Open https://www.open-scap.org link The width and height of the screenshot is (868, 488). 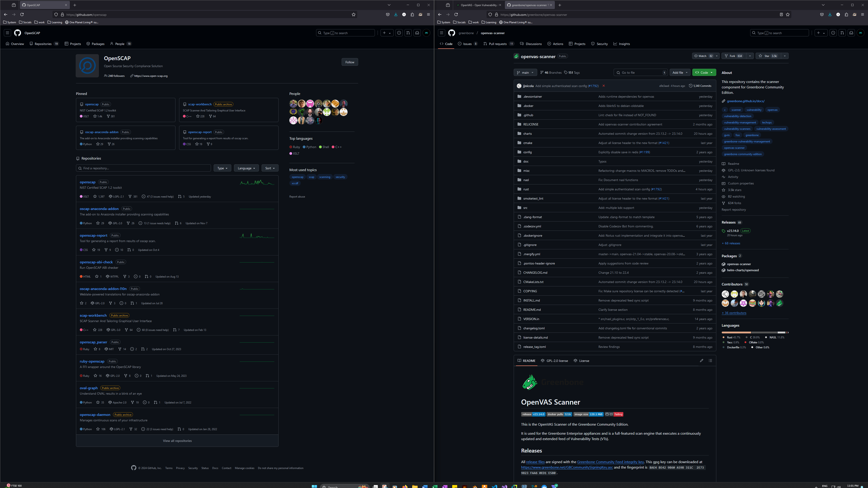pyautogui.click(x=151, y=76)
